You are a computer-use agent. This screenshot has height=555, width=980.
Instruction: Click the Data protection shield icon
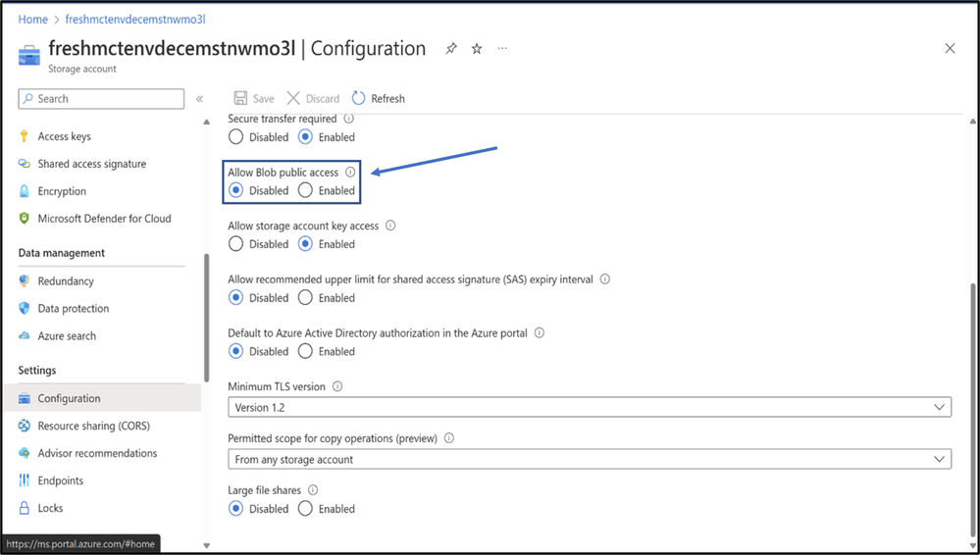coord(25,308)
